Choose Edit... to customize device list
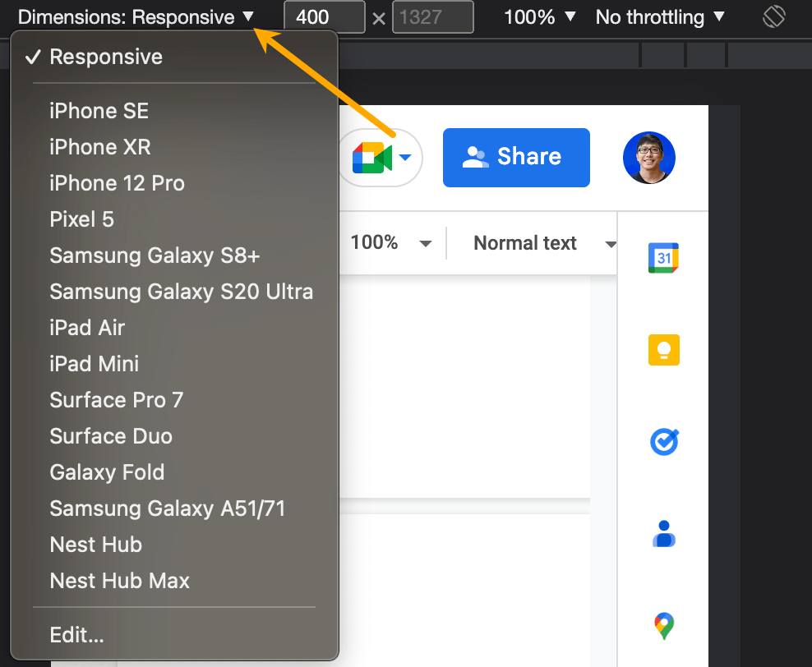Image resolution: width=812 pixels, height=667 pixels. (76, 635)
